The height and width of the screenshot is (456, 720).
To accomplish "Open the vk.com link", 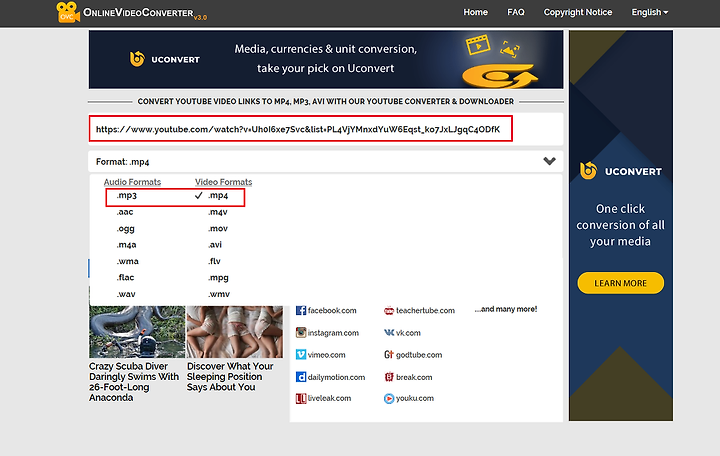I will pos(408,332).
